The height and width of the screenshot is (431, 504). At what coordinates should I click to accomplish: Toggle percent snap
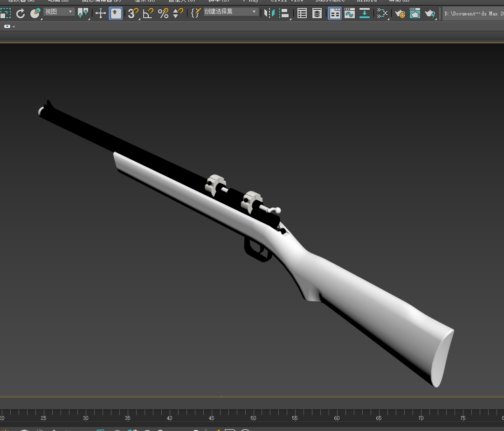click(x=163, y=14)
